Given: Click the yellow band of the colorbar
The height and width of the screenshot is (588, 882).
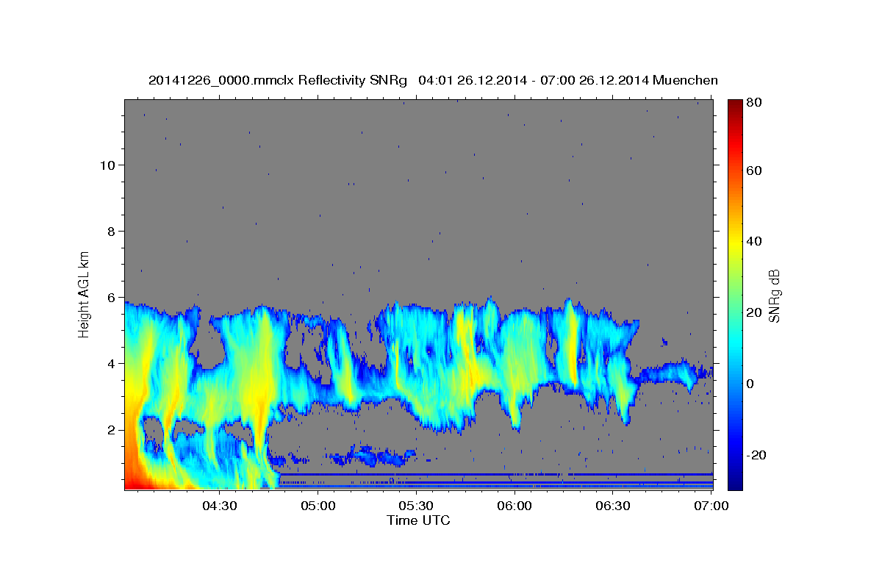Looking at the screenshot, I should tap(735, 243).
